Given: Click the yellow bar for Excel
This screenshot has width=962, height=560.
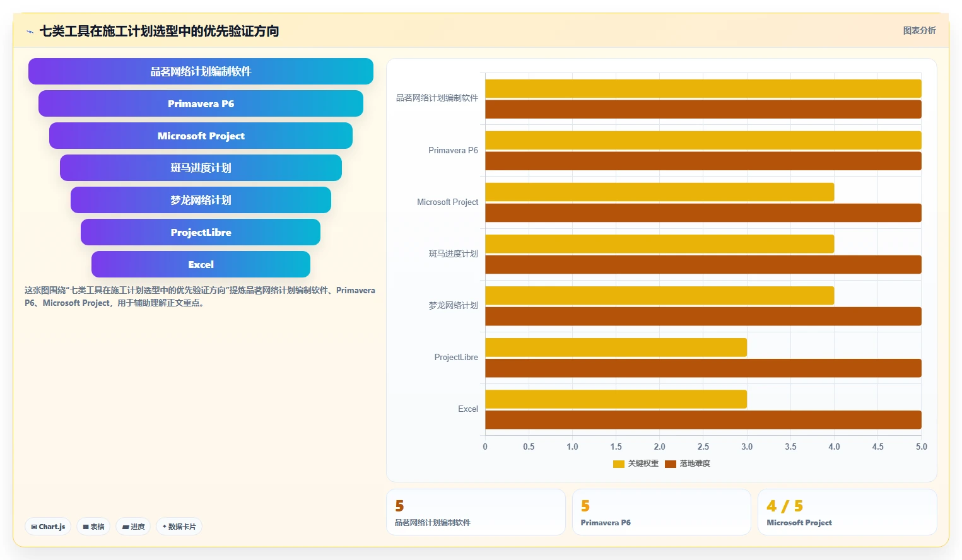Looking at the screenshot, I should (x=616, y=399).
